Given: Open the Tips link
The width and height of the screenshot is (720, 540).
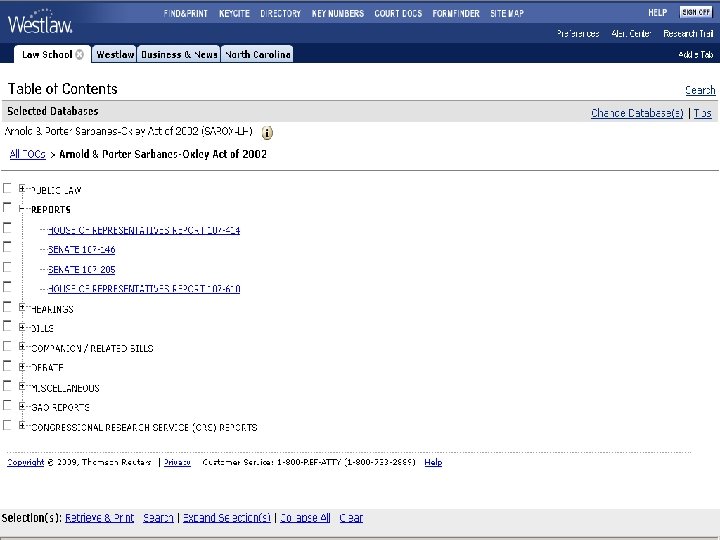Looking at the screenshot, I should 703,113.
